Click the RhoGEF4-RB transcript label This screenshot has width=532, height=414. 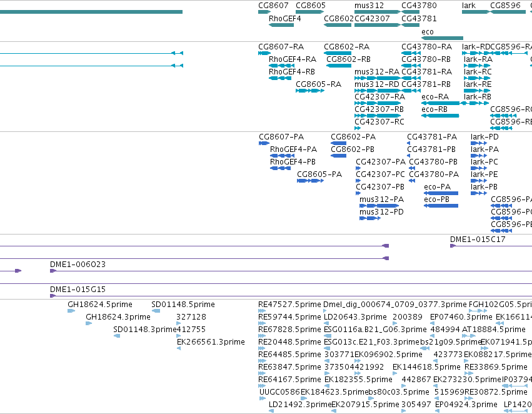292,72
